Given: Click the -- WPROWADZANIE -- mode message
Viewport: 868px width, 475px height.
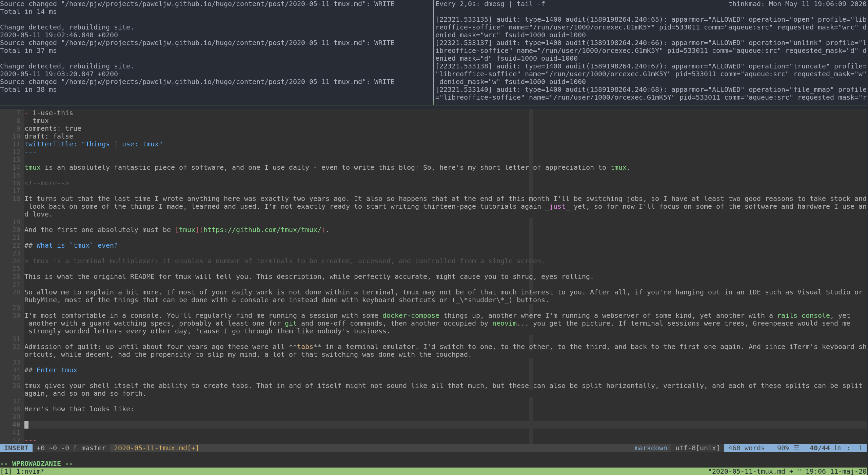Looking at the screenshot, I should tap(37, 463).
